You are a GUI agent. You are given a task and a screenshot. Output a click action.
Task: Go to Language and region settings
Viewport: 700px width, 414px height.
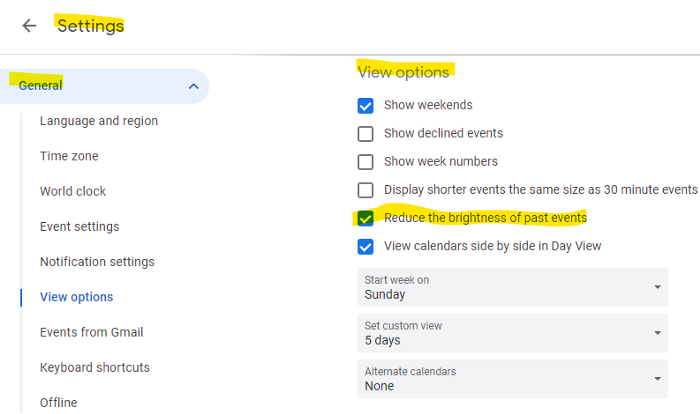pos(99,121)
